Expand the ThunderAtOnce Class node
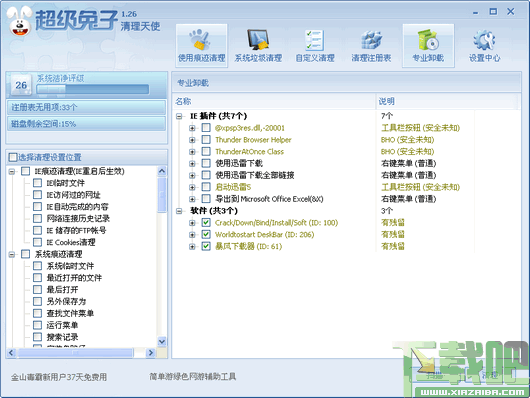Image resolution: width=530 pixels, height=398 pixels. click(192, 152)
